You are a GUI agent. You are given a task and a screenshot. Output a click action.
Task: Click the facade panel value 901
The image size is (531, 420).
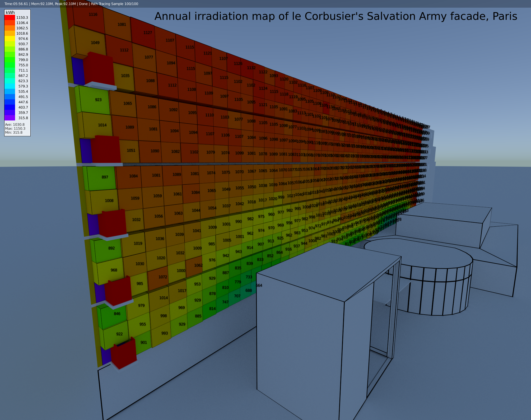click(144, 342)
